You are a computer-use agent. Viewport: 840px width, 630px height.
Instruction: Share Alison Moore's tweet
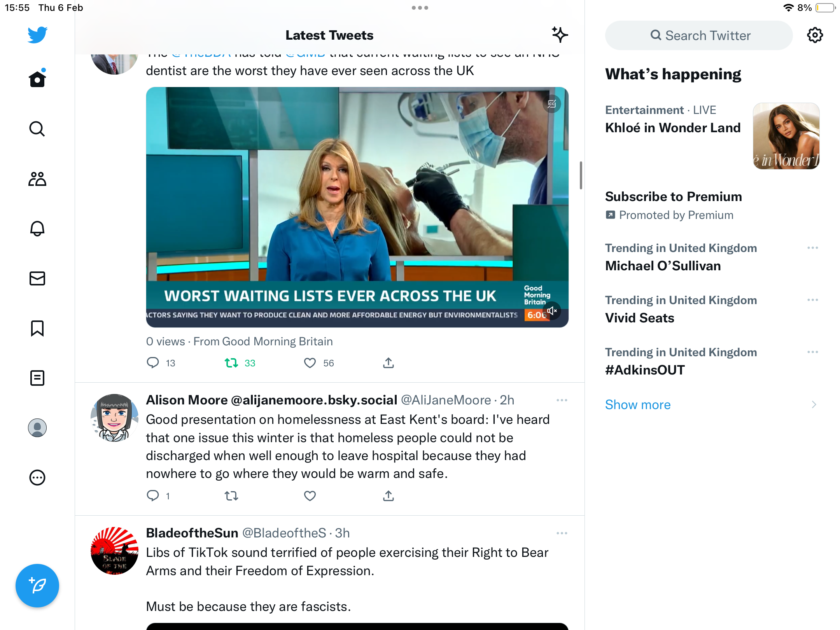[x=388, y=496]
